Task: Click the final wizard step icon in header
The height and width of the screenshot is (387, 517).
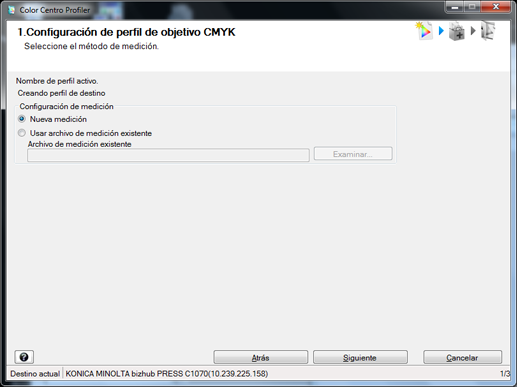Action: coord(488,31)
